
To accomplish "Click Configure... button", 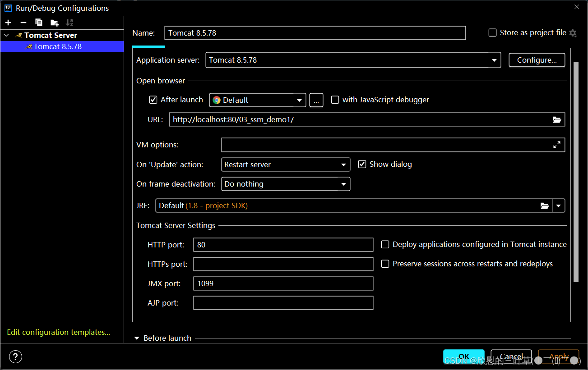I will [x=537, y=60].
